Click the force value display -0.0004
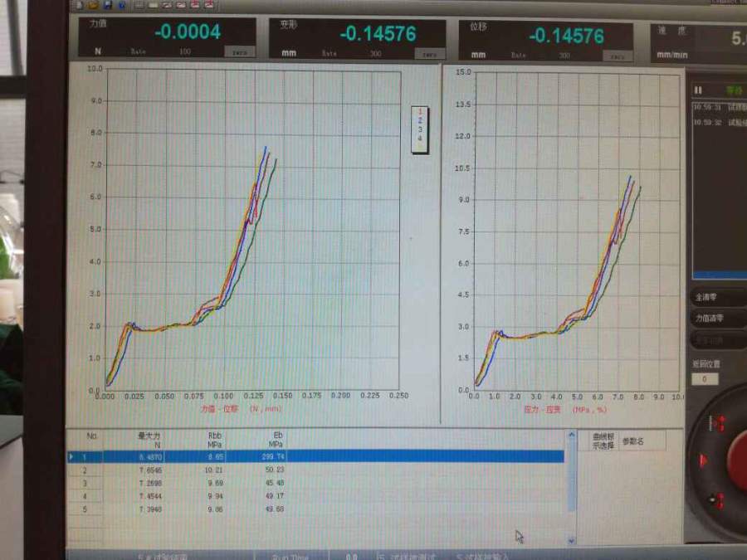 pos(188,32)
